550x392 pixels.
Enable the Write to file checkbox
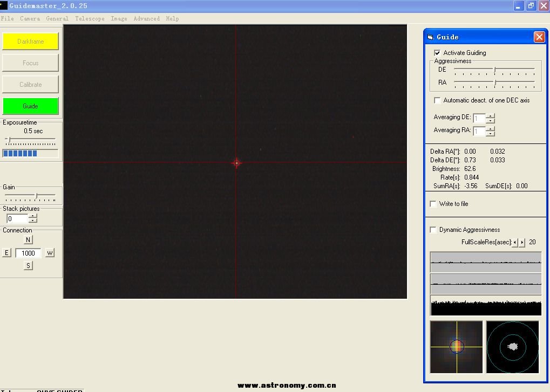tap(433, 204)
